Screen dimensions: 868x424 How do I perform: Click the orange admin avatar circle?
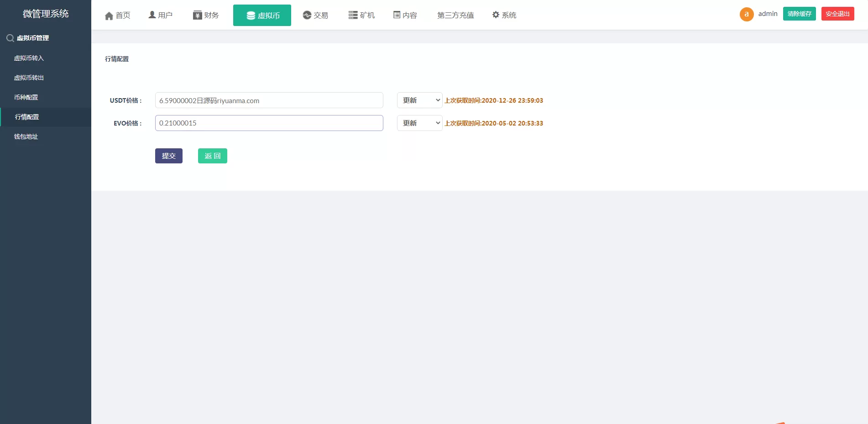click(x=746, y=14)
